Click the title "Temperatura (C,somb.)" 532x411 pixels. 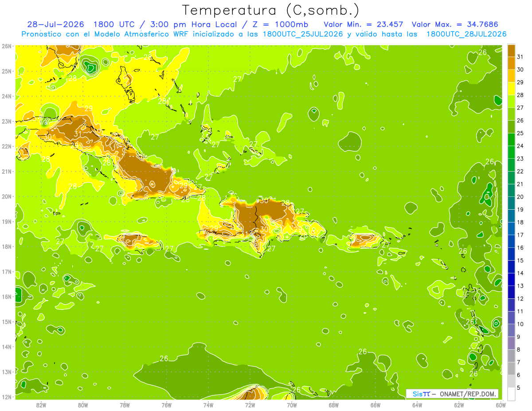click(x=270, y=10)
